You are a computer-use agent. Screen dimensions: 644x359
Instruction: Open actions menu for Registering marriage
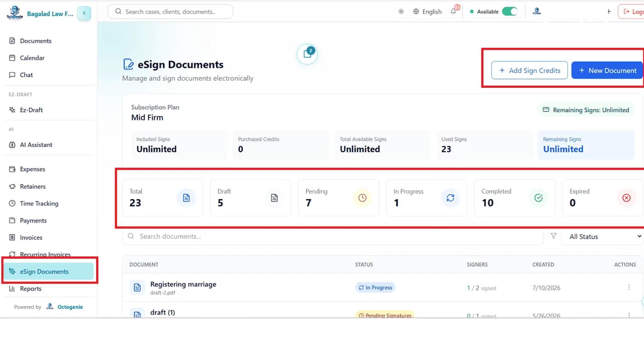(x=629, y=287)
